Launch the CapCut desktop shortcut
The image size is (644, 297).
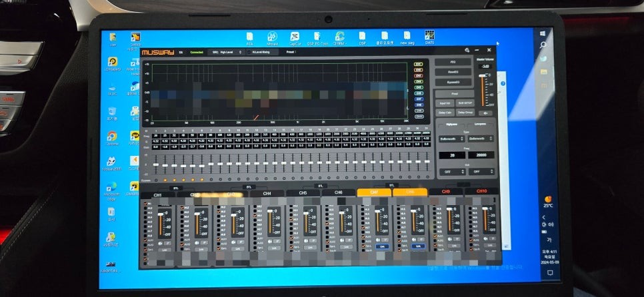pos(295,37)
